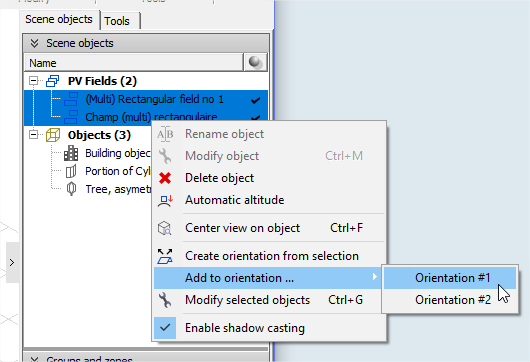Choose Delete object from context menu
The height and width of the screenshot is (362, 530).
coord(269,178)
